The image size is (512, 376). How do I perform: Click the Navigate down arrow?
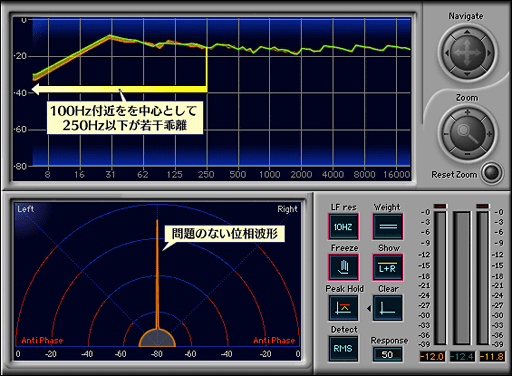pyautogui.click(x=467, y=74)
